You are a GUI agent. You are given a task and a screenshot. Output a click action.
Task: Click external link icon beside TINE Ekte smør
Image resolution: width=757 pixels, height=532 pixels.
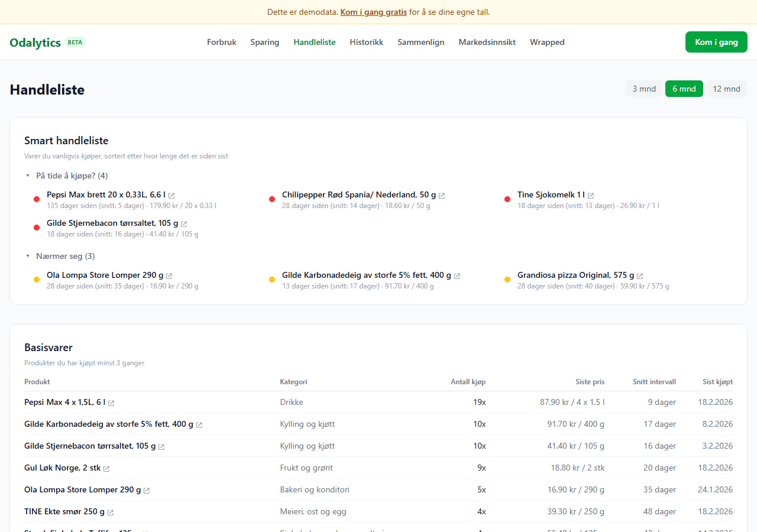click(x=111, y=512)
